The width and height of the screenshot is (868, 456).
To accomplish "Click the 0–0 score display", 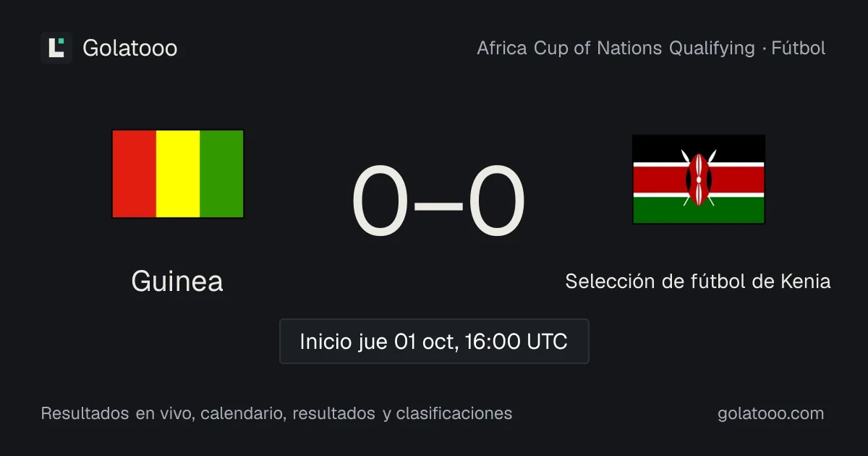I will 438,202.
